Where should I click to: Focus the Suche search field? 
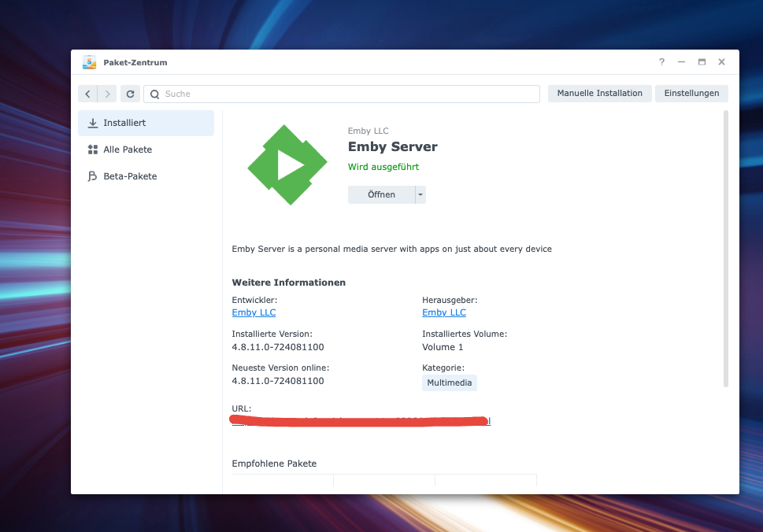[342, 94]
